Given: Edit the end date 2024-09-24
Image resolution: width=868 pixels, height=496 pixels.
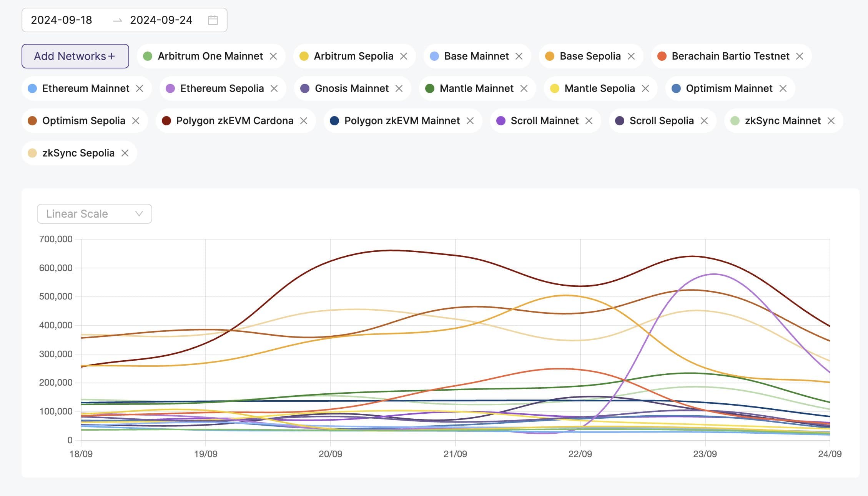Looking at the screenshot, I should click(161, 20).
